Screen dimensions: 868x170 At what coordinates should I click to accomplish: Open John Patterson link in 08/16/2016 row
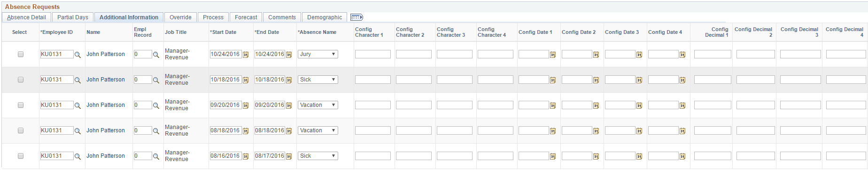point(106,156)
